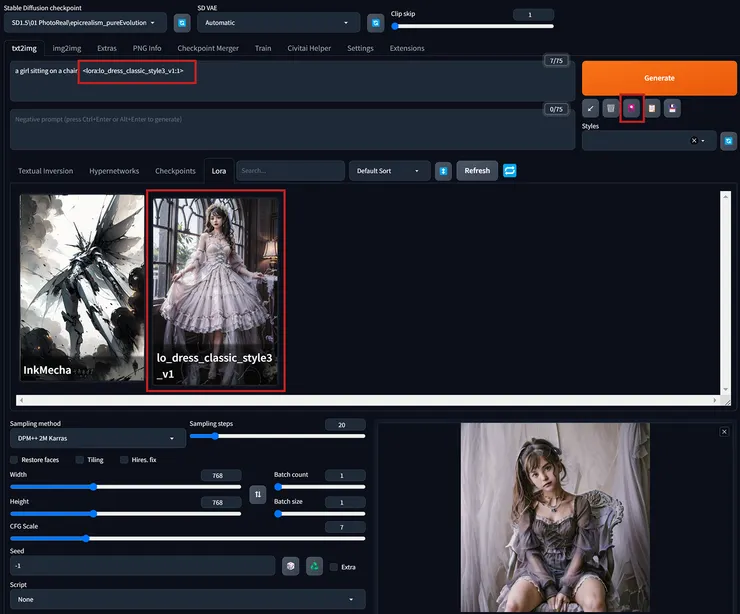
Task: Click the trash icon to clear prompt
Action: [610, 108]
